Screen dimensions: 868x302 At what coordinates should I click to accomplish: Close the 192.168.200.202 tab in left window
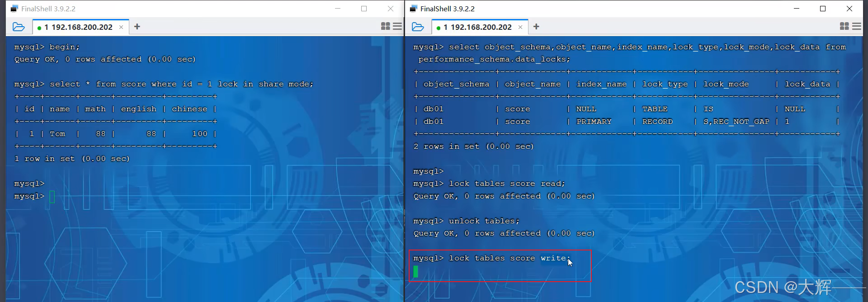(x=121, y=27)
